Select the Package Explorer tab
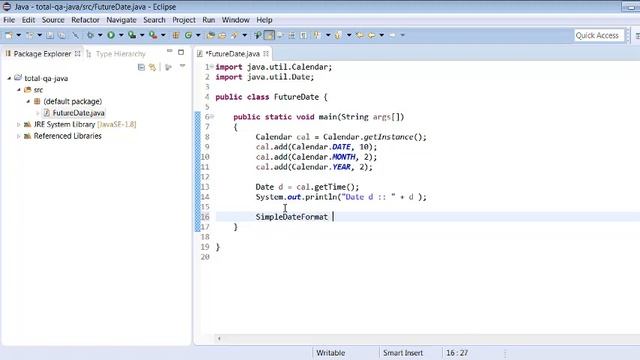Screen dimensions: 640x360 click(42, 54)
